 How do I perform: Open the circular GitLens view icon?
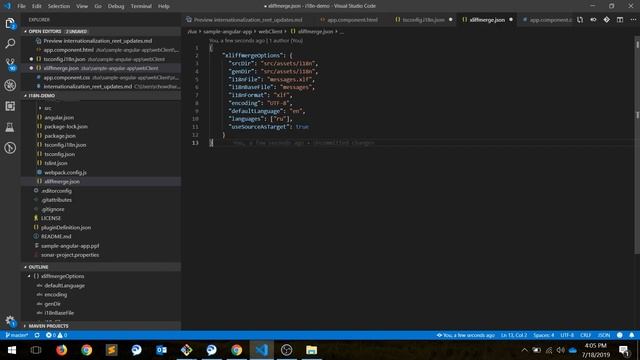point(10,148)
